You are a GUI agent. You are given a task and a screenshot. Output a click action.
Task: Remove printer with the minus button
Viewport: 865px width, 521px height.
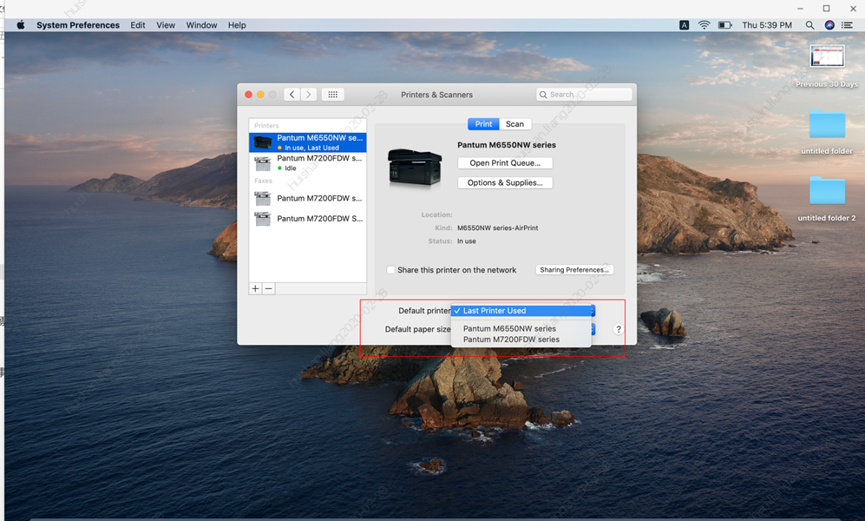coord(269,289)
